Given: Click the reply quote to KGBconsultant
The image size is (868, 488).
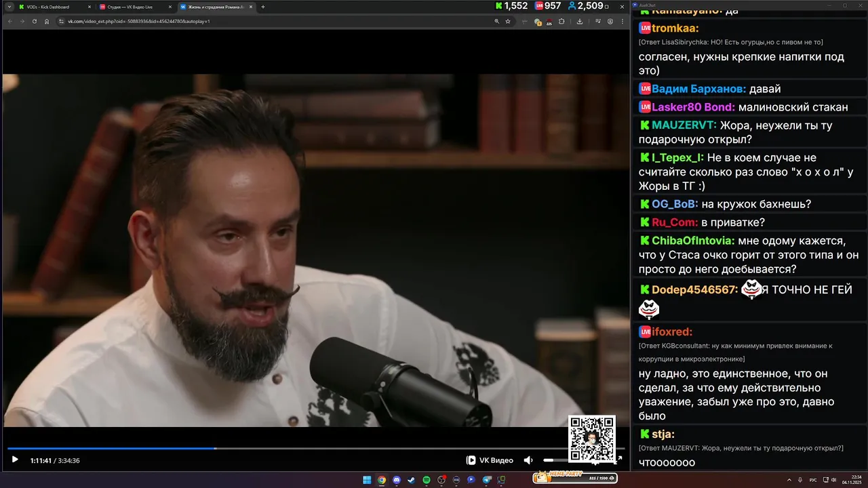Looking at the screenshot, I should pos(735,352).
